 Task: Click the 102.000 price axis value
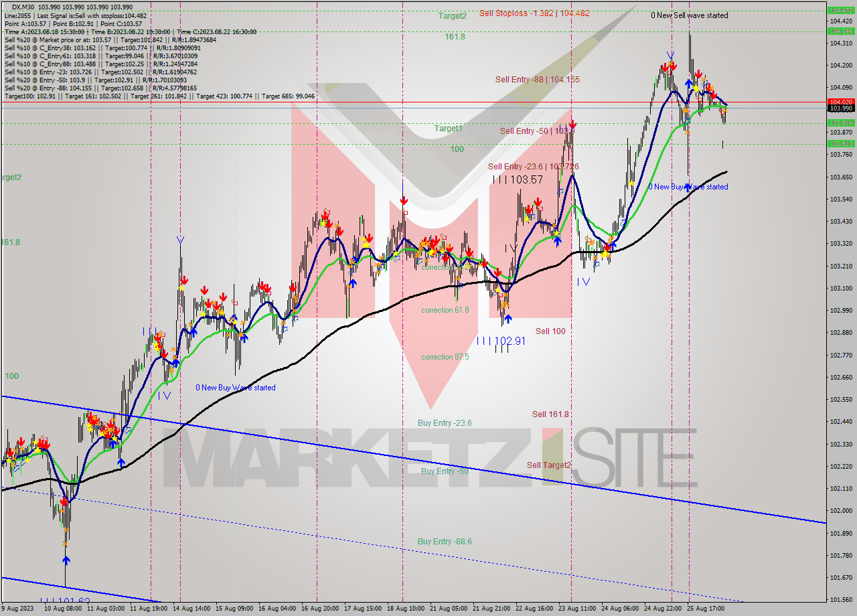(x=841, y=511)
